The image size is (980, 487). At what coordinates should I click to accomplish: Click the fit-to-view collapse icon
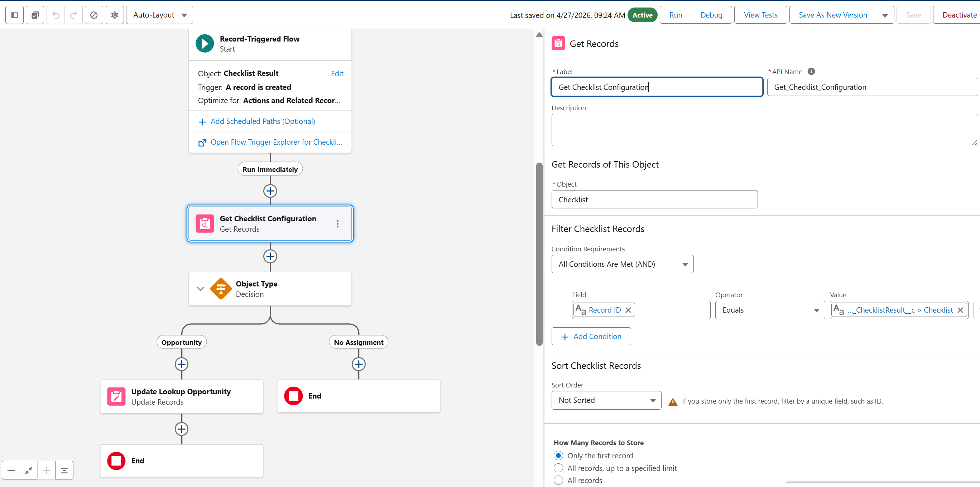pos(29,471)
